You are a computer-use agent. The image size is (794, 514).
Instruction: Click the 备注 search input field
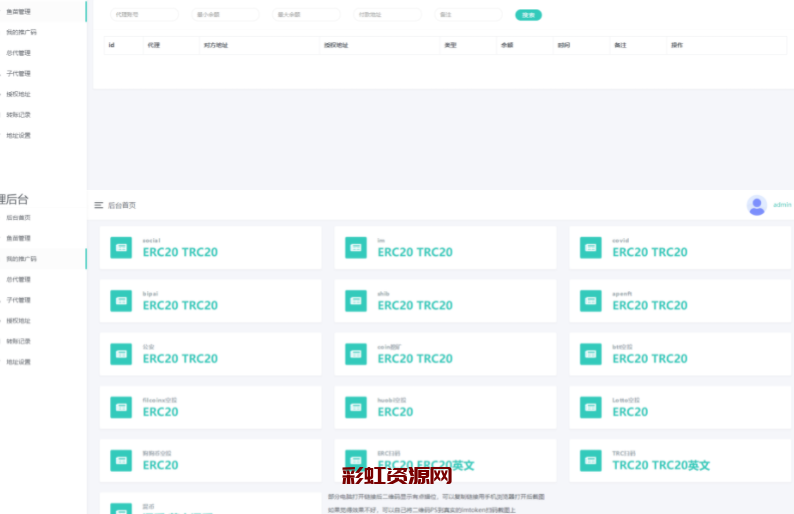[x=468, y=15]
